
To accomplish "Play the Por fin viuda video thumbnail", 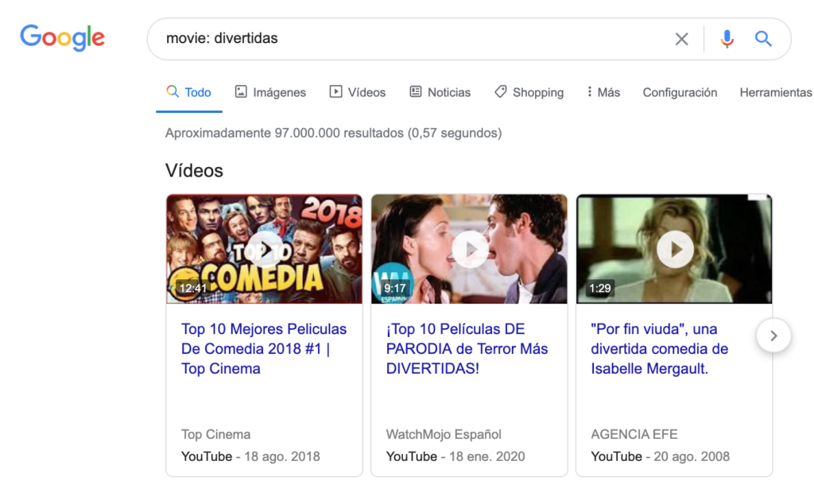I will tap(674, 249).
